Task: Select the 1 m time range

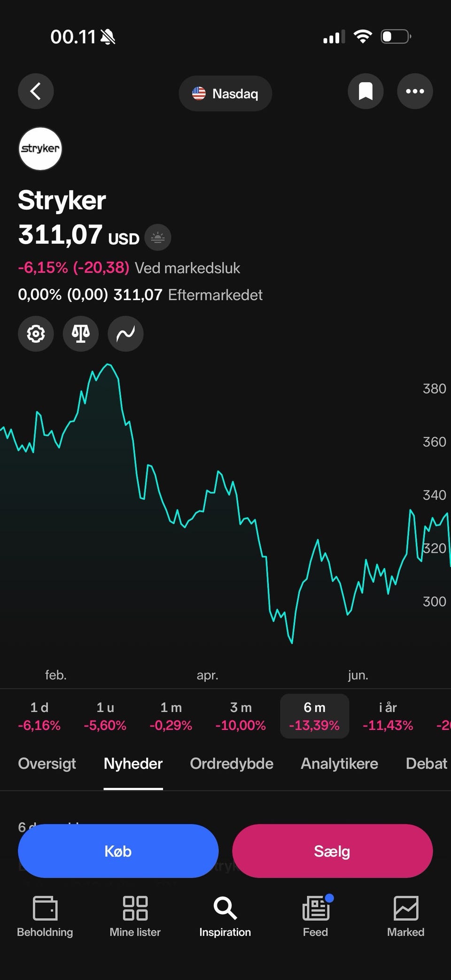Action: [x=171, y=716]
